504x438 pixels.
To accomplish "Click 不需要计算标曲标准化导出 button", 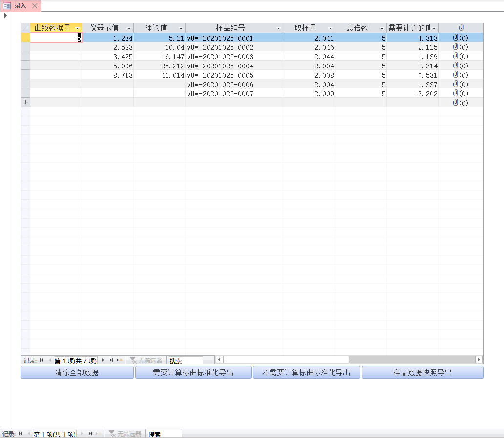I will (306, 372).
